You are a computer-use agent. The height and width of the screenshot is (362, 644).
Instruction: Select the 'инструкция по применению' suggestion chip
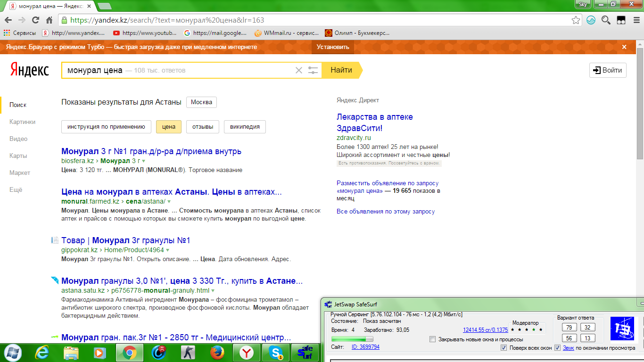tap(106, 127)
